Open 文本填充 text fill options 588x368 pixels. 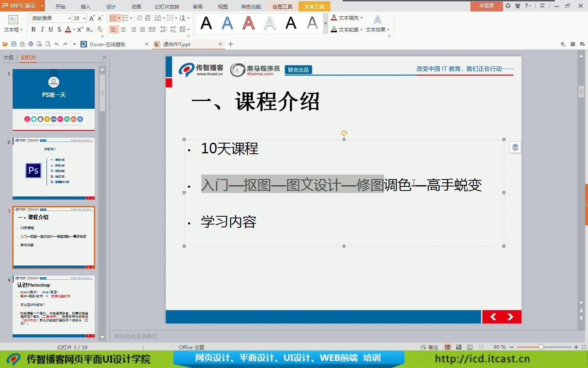point(347,18)
